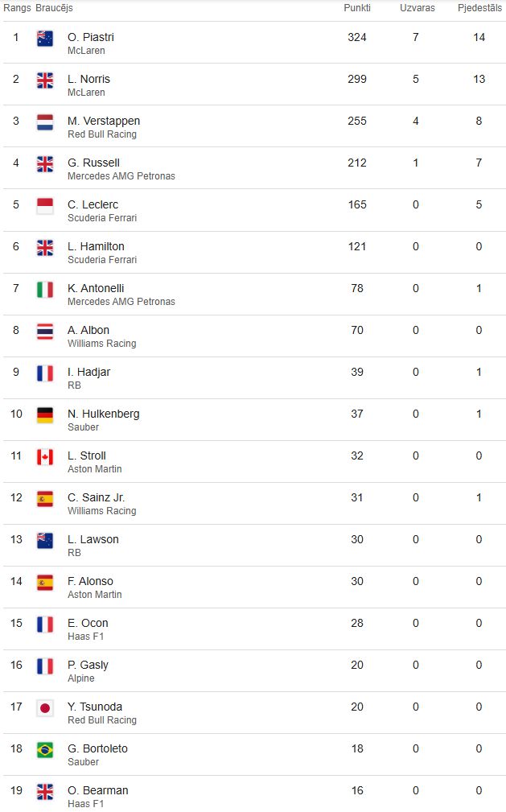Image resolution: width=506 pixels, height=812 pixels.
Task: Click the Monaco flag beside C. Leclerc
Action: [45, 206]
